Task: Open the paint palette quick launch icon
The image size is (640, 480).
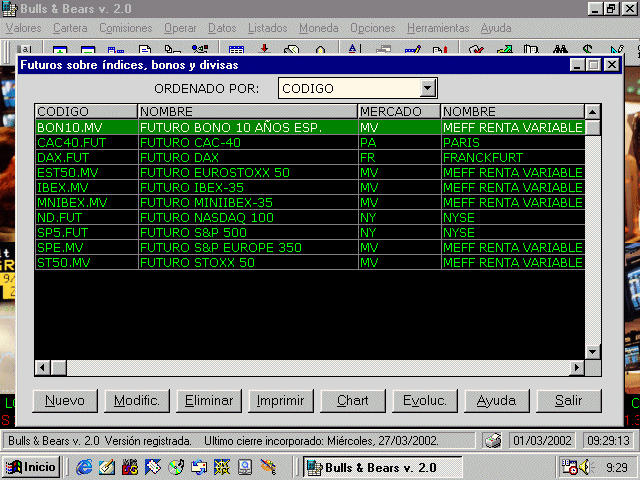Action: click(x=268, y=467)
